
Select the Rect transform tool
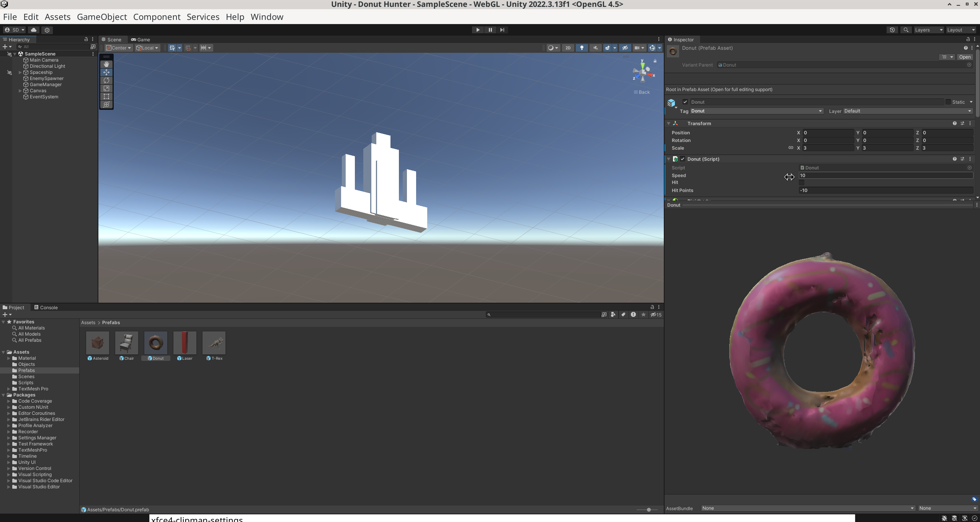(x=106, y=96)
